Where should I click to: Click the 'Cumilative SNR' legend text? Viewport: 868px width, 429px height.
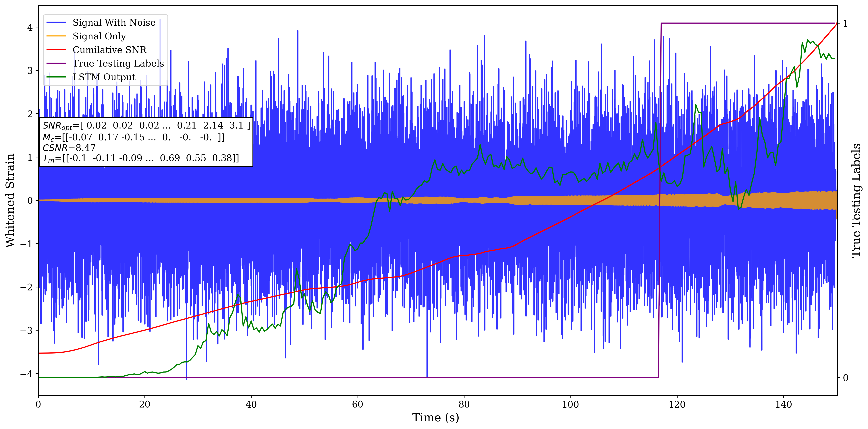coord(109,50)
